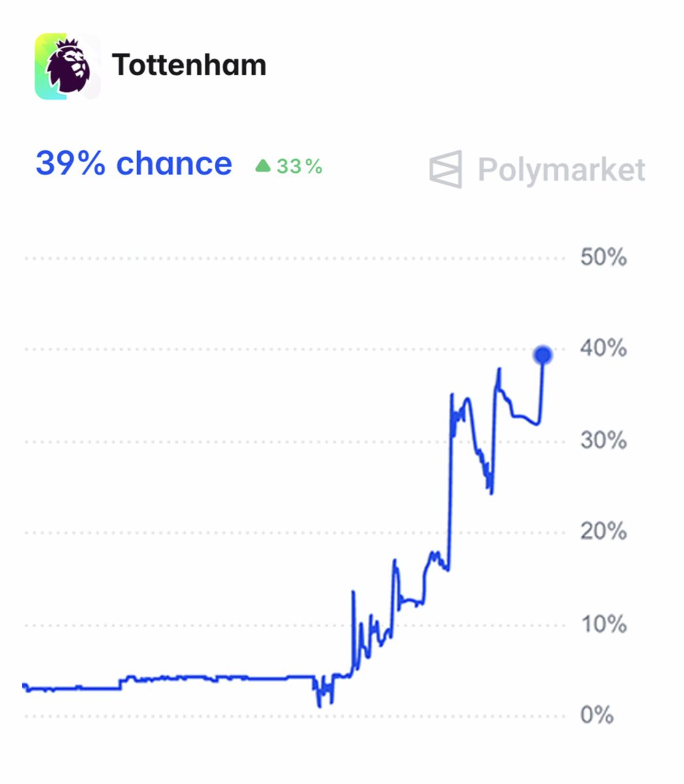This screenshot has height=784, width=684.
Task: Click the chart trough near 25%
Action: click(x=491, y=492)
